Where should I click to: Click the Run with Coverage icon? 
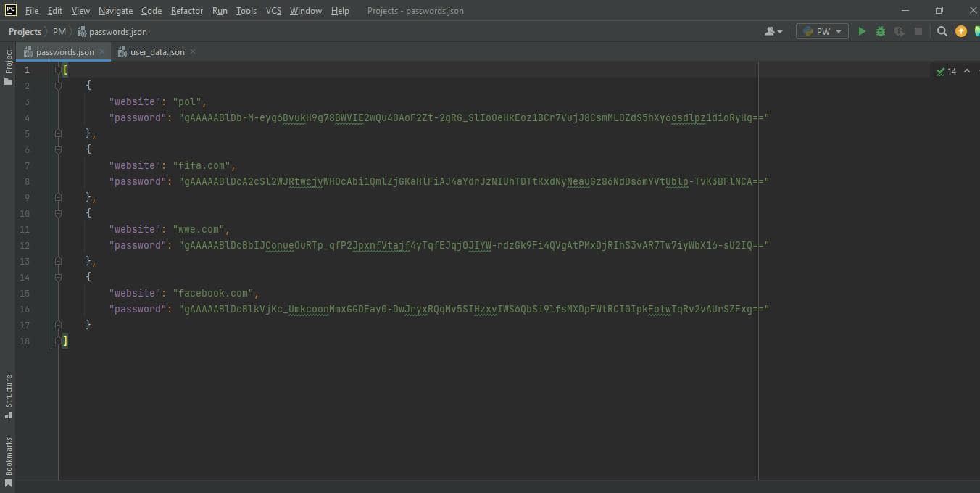pos(900,31)
